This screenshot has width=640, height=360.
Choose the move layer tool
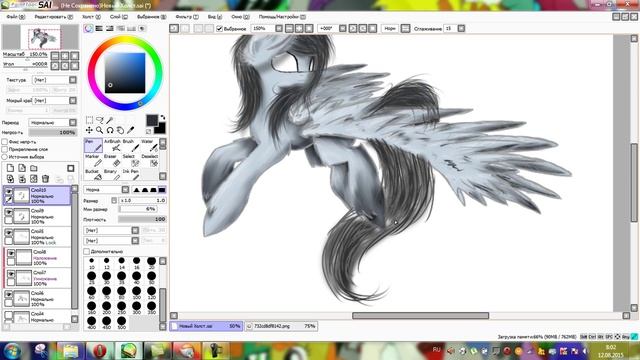click(x=89, y=130)
